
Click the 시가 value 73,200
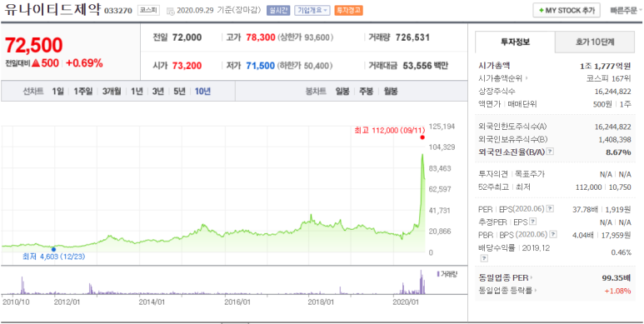(187, 65)
